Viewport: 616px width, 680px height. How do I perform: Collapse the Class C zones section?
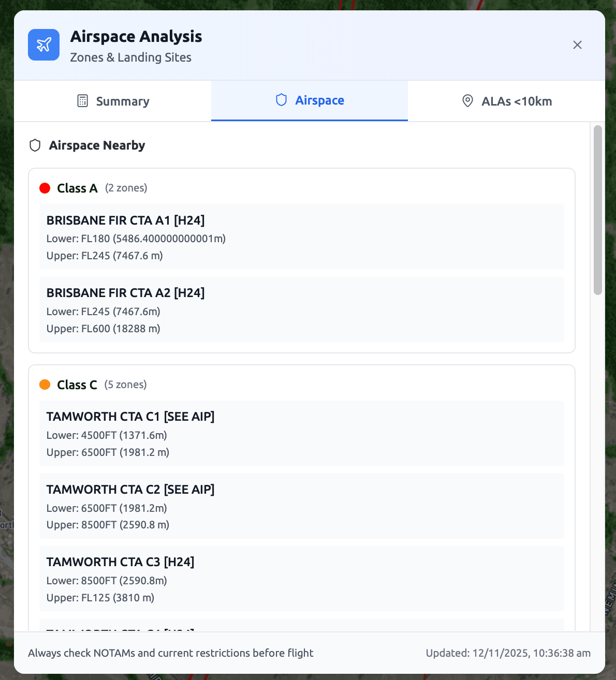(x=77, y=385)
